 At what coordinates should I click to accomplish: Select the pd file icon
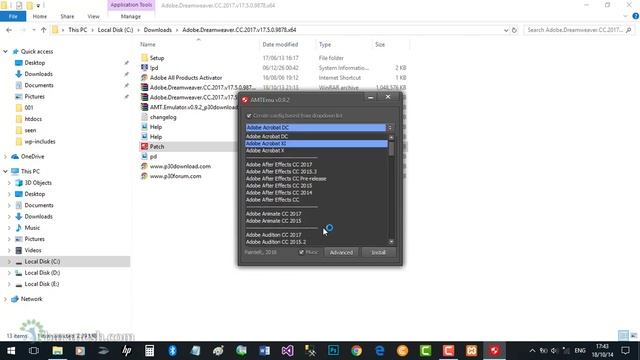click(x=144, y=156)
